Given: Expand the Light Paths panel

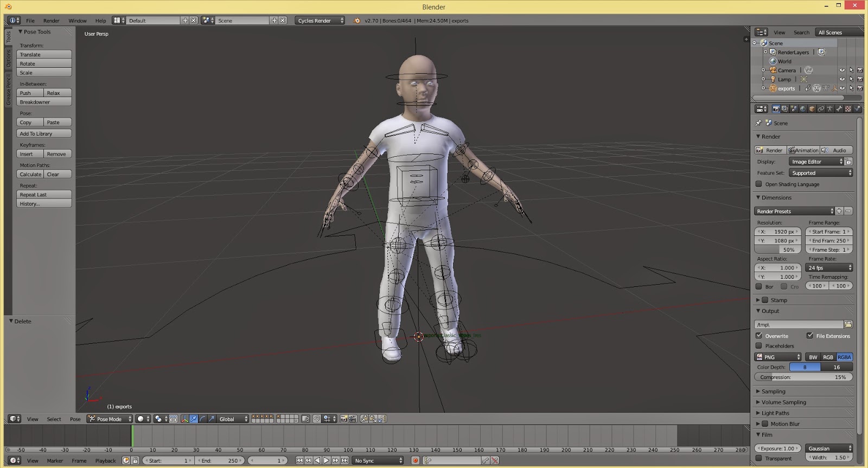Looking at the screenshot, I should click(x=775, y=413).
